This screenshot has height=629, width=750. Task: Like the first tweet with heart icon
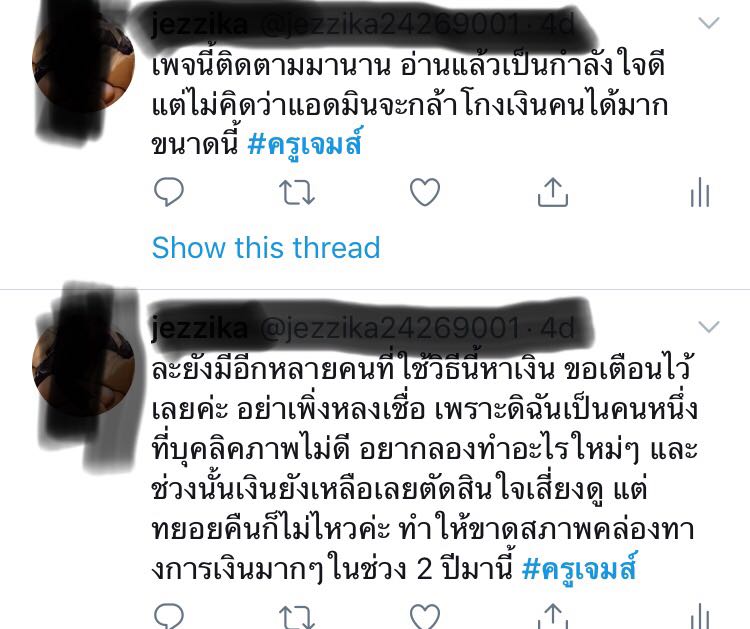(425, 192)
